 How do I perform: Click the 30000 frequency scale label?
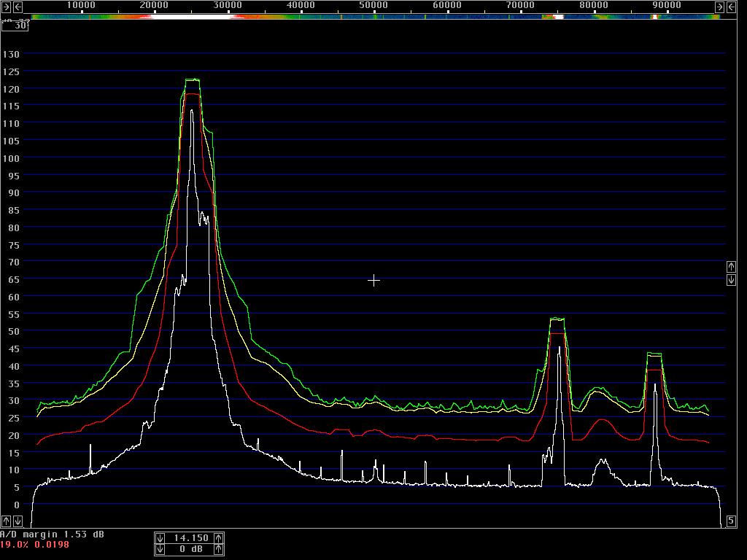tap(228, 5)
